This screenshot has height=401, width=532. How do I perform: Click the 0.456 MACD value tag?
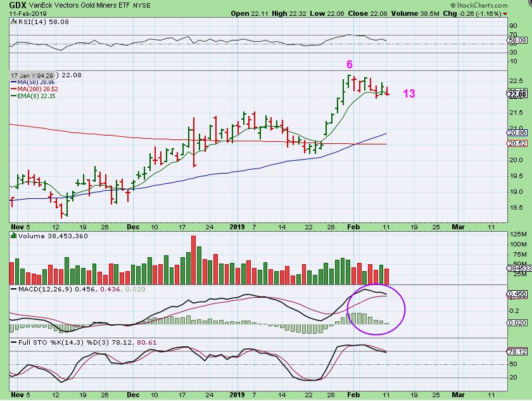point(517,294)
